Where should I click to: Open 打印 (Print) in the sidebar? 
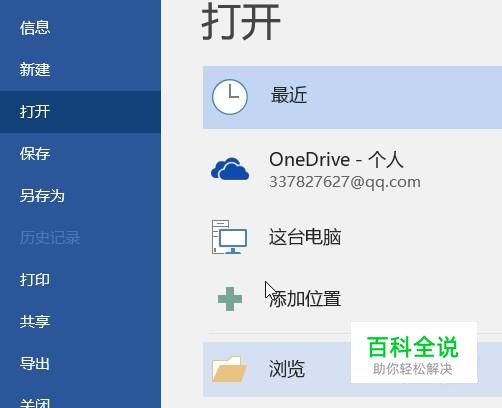(x=80, y=280)
